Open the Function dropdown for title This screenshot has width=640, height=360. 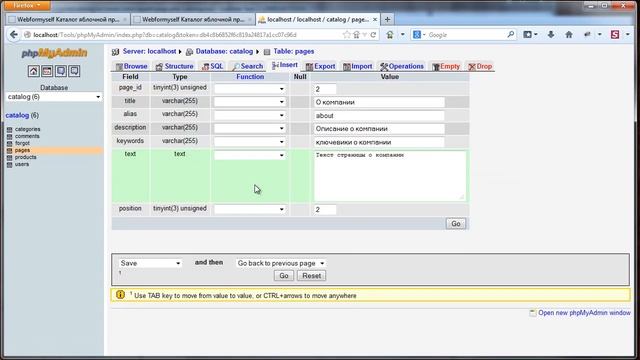click(x=249, y=102)
